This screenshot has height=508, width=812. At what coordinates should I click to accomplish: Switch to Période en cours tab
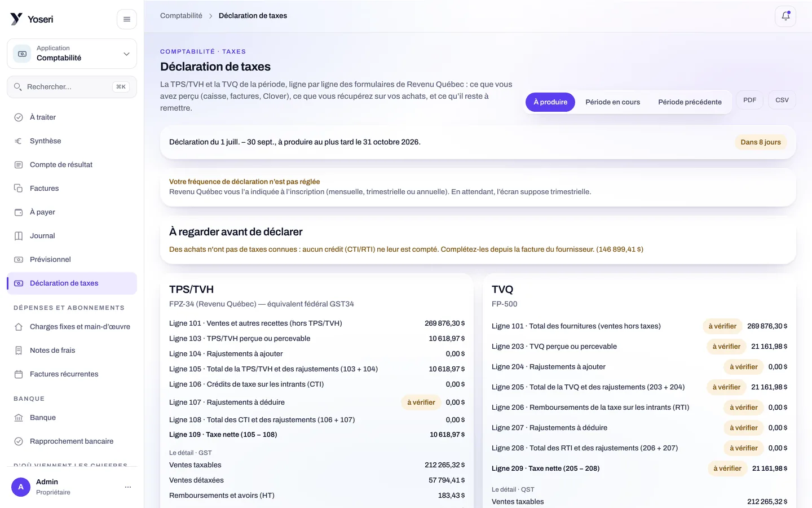point(613,102)
